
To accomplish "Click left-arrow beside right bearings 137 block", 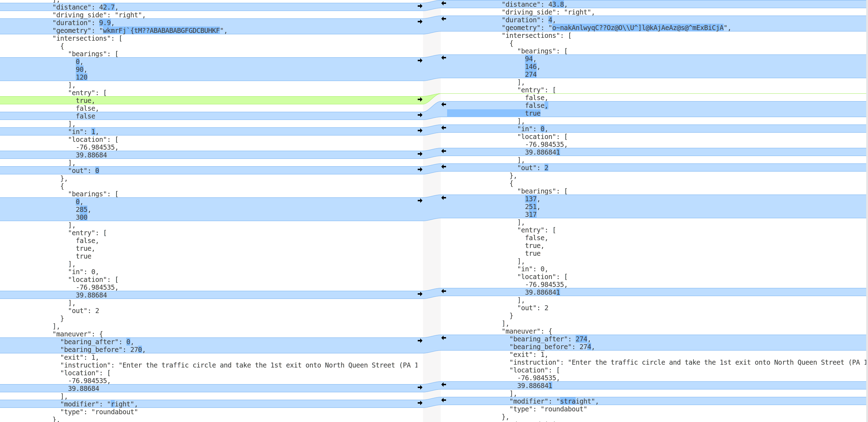I will [444, 198].
